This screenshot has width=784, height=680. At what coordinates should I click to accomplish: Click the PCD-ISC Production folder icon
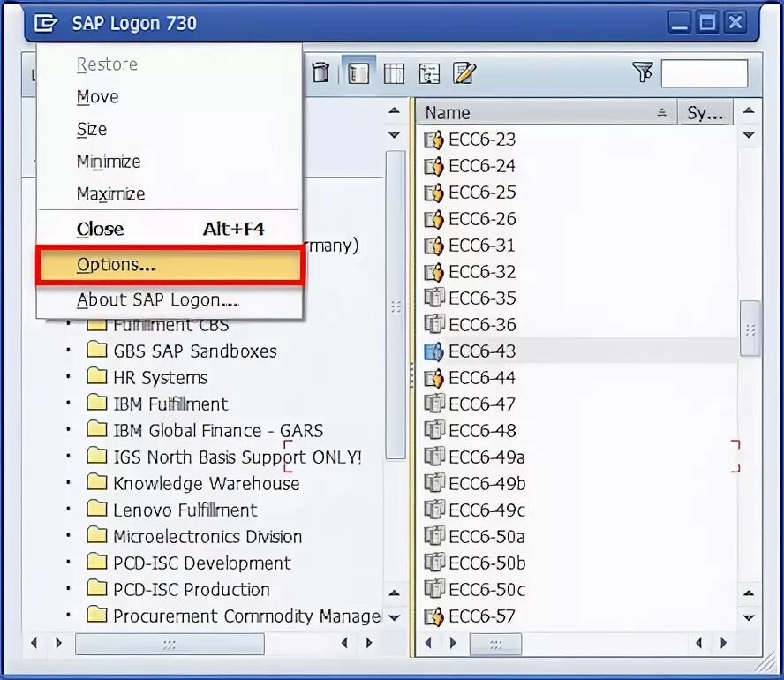coord(96,588)
